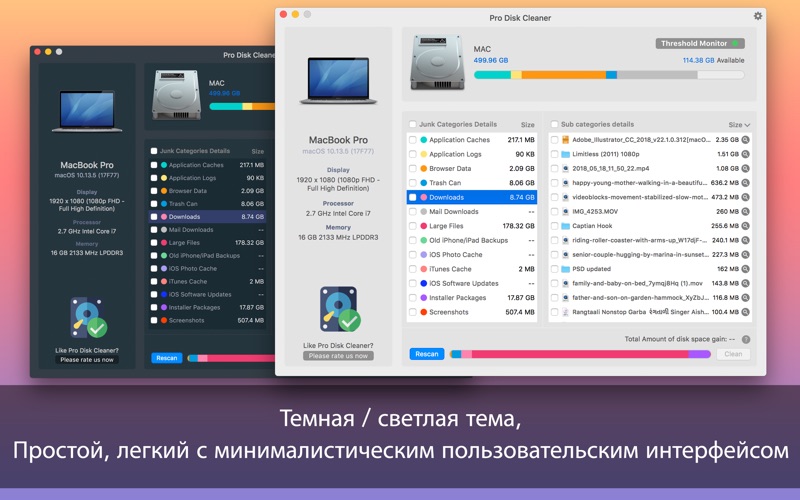Check the Limitless (2011) 1080p file checkbox
The width and height of the screenshot is (800, 500).
point(555,154)
